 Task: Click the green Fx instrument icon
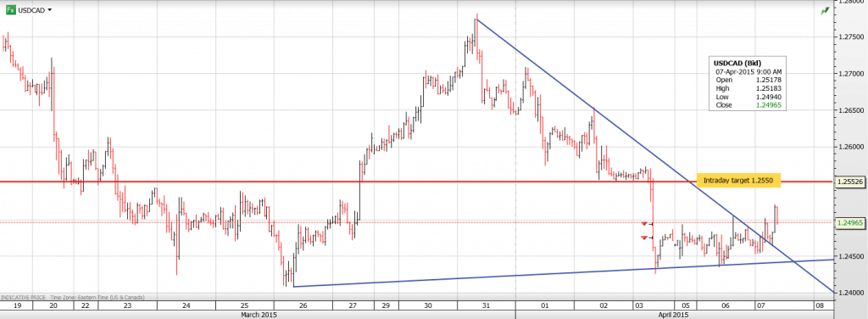(10, 9)
